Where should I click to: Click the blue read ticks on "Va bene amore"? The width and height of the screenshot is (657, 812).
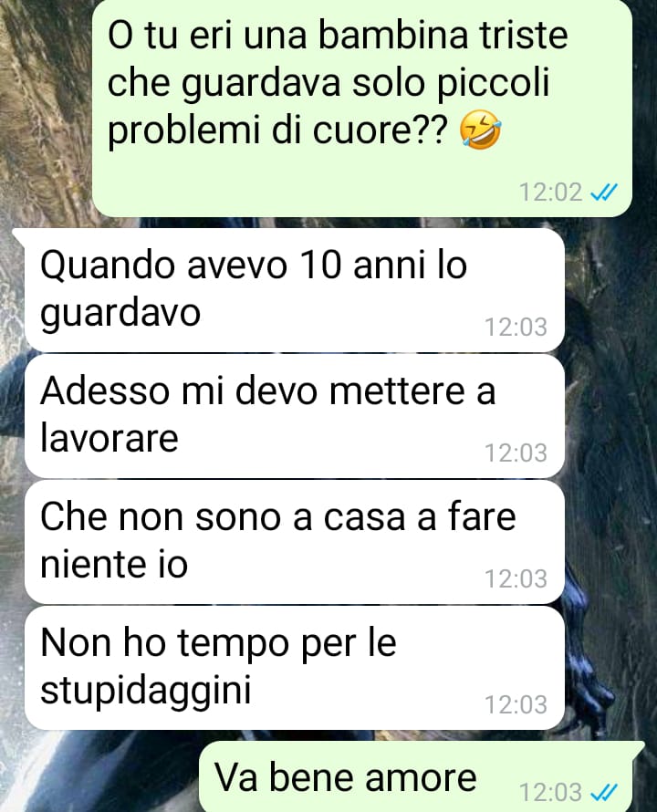[x=604, y=792]
